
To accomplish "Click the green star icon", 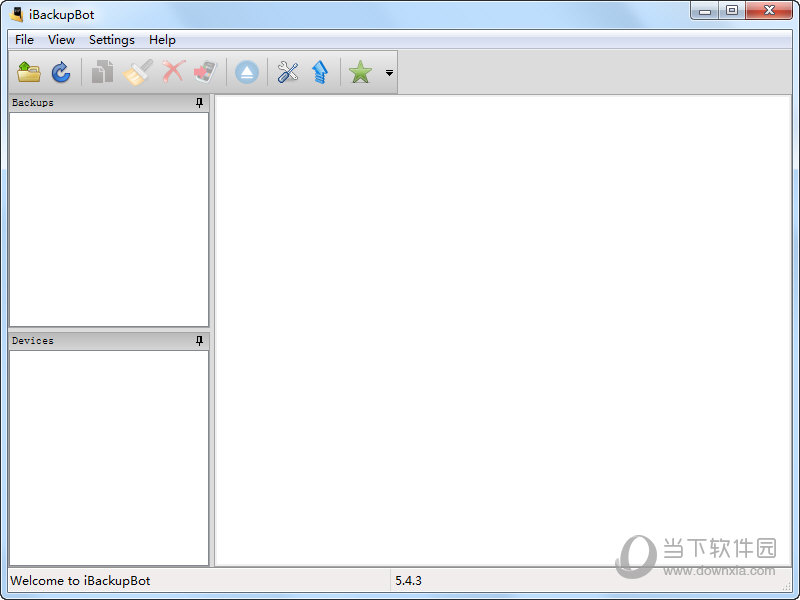I will pos(360,72).
